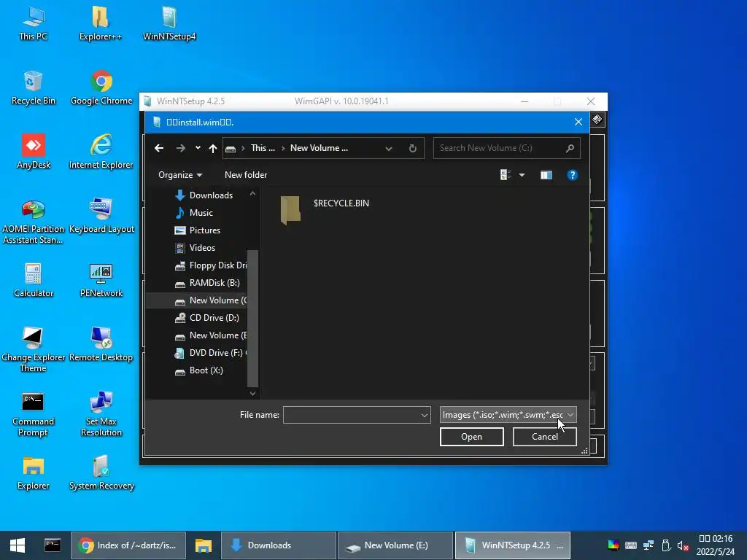Launch Internet Explorer desktop icon

[x=101, y=152]
